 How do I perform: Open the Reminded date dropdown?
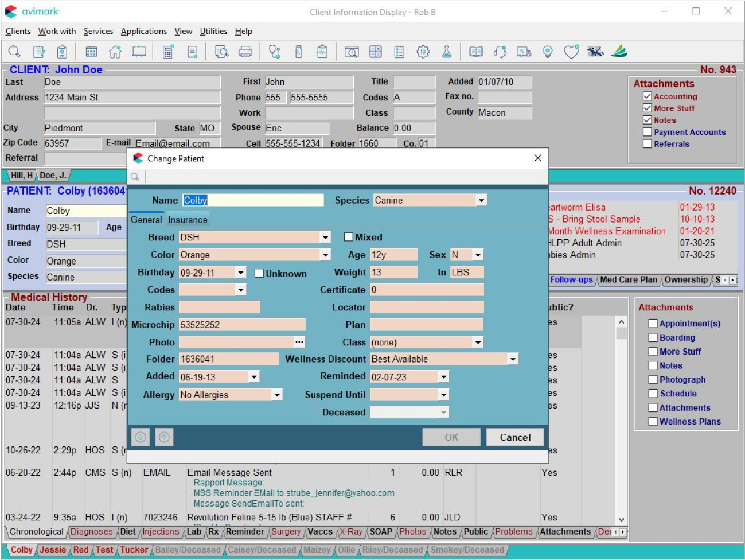(x=443, y=377)
